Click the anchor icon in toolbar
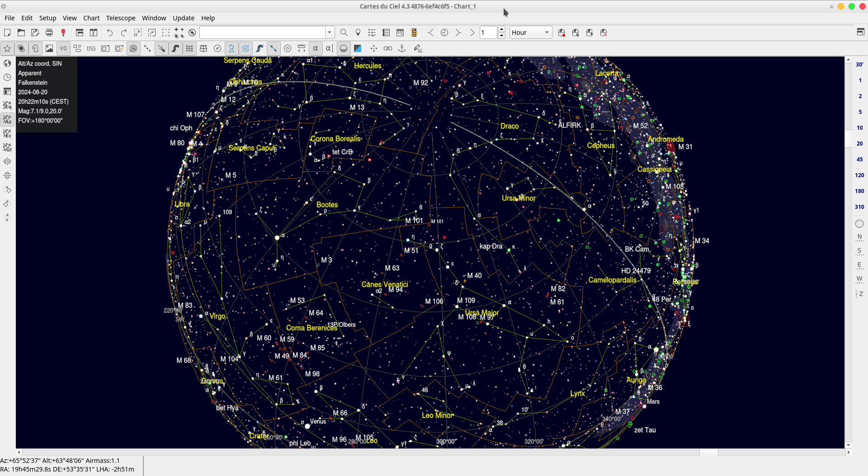The width and height of the screenshot is (868, 476). coord(402,48)
